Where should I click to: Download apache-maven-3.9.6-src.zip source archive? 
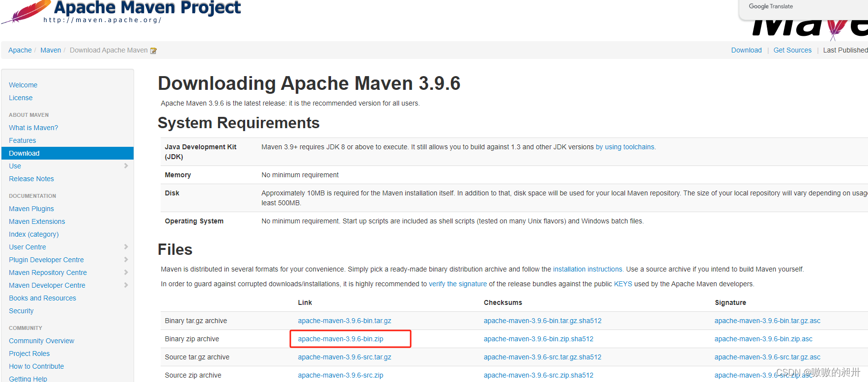(x=340, y=375)
